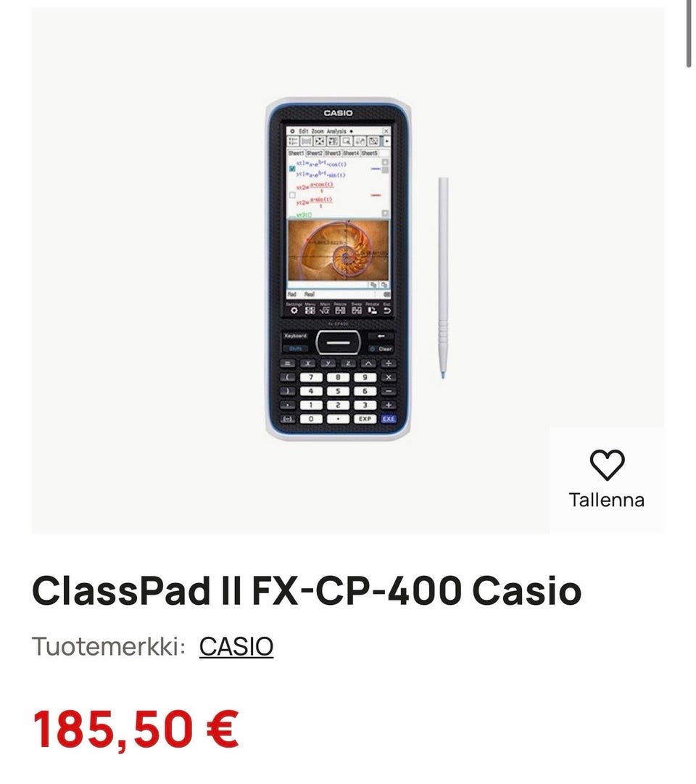Tap the Rotate icon on the calculator's icon panel
696x784 pixels.
pos(373,310)
